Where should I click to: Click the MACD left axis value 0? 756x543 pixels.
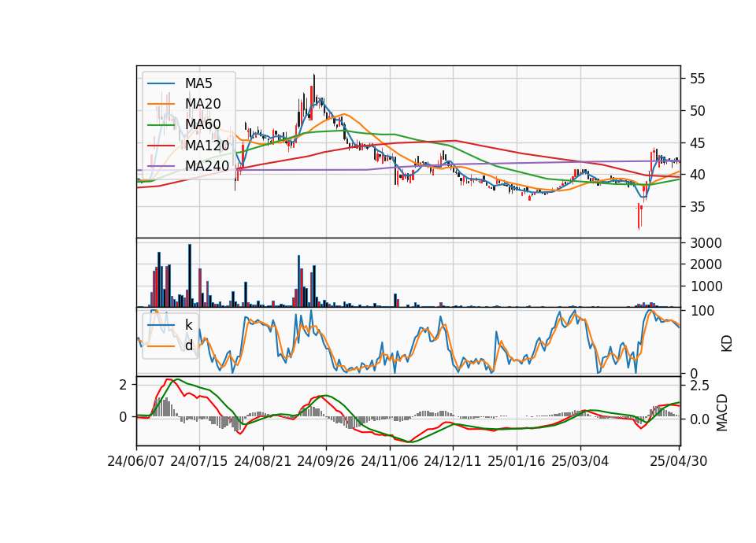pyautogui.click(x=123, y=417)
